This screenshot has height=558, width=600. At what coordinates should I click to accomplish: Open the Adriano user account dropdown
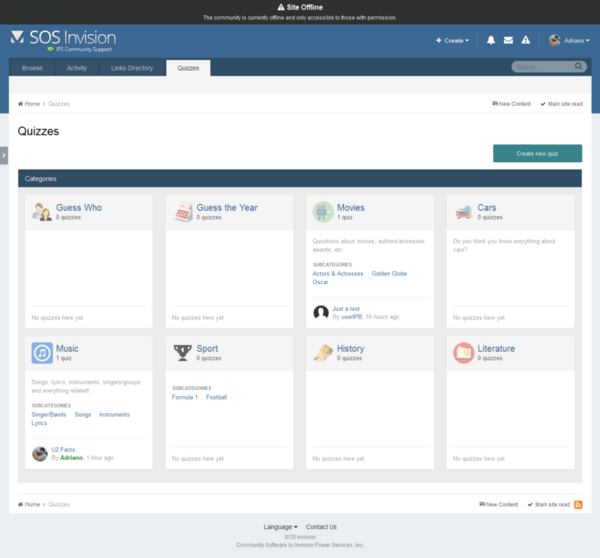[568, 41]
